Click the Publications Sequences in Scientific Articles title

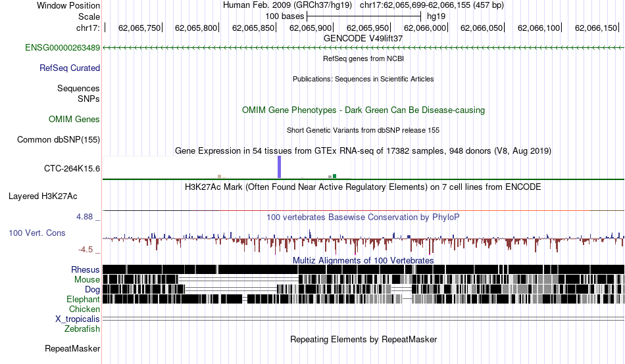(363, 79)
